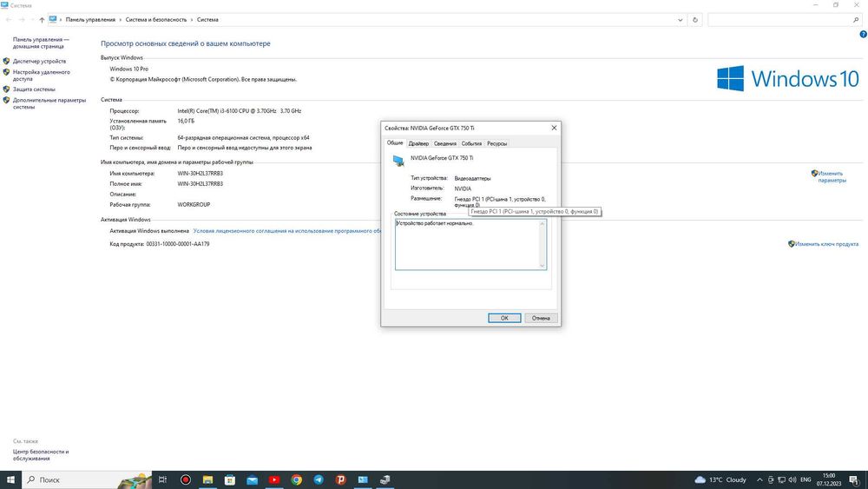Open Дополнительные параметры системы link
This screenshot has width=868, height=489.
pos(49,103)
